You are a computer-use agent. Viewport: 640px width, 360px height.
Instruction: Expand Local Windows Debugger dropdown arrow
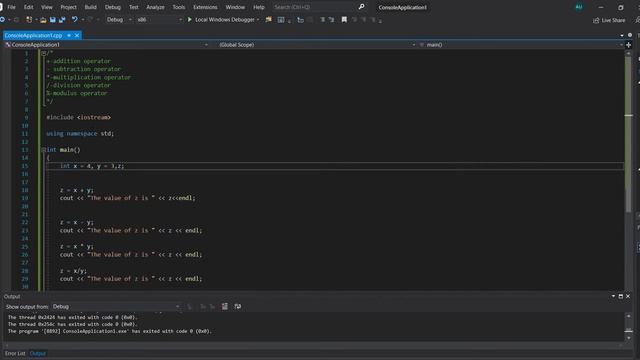pyautogui.click(x=258, y=20)
